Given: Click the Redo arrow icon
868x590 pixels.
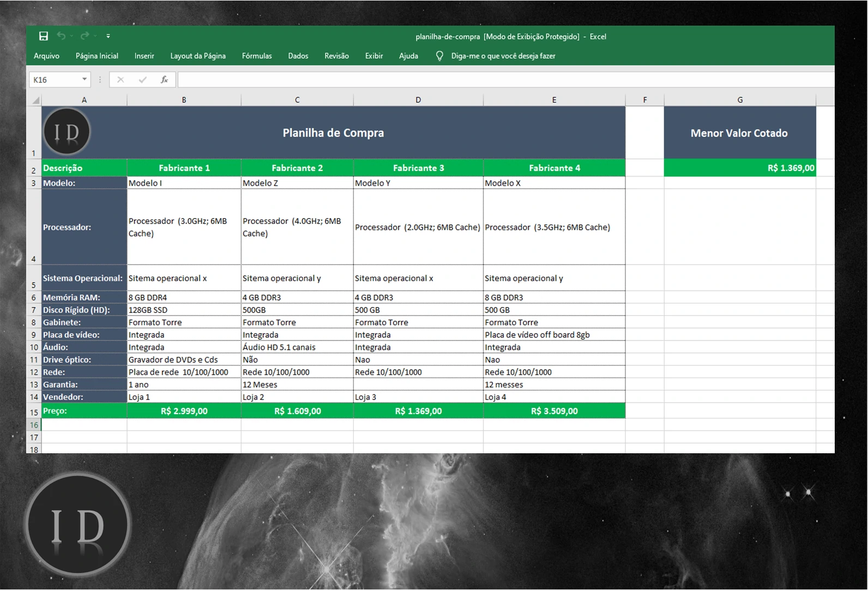Looking at the screenshot, I should pyautogui.click(x=85, y=36).
